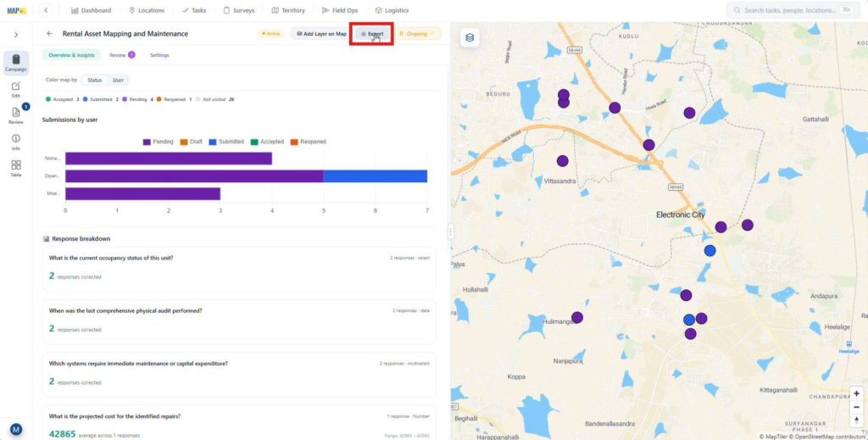The height and width of the screenshot is (440, 868).
Task: Click the top purple bar in the chart
Action: click(169, 159)
